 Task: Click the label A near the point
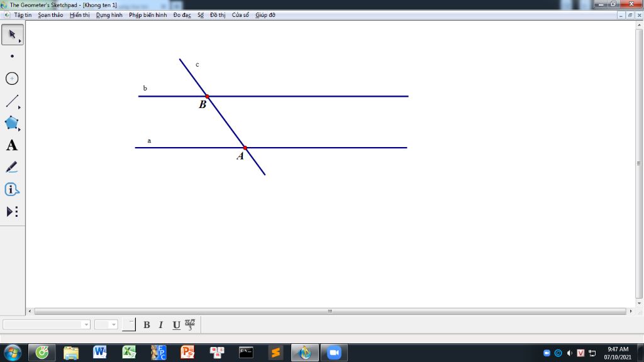240,156
